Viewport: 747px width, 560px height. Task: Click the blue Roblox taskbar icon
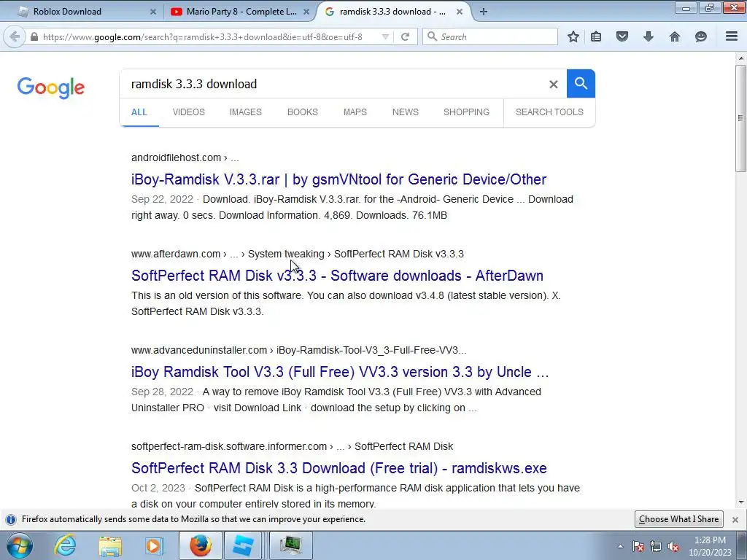tap(244, 545)
